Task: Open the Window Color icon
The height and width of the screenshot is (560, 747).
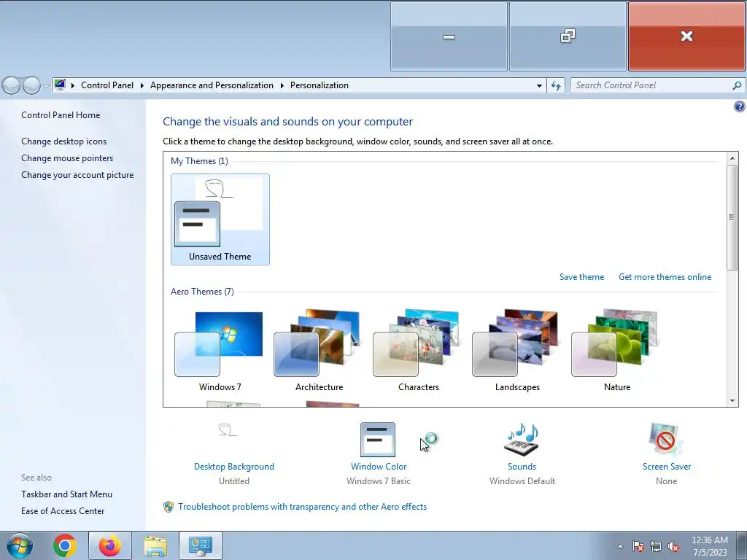Action: (378, 440)
